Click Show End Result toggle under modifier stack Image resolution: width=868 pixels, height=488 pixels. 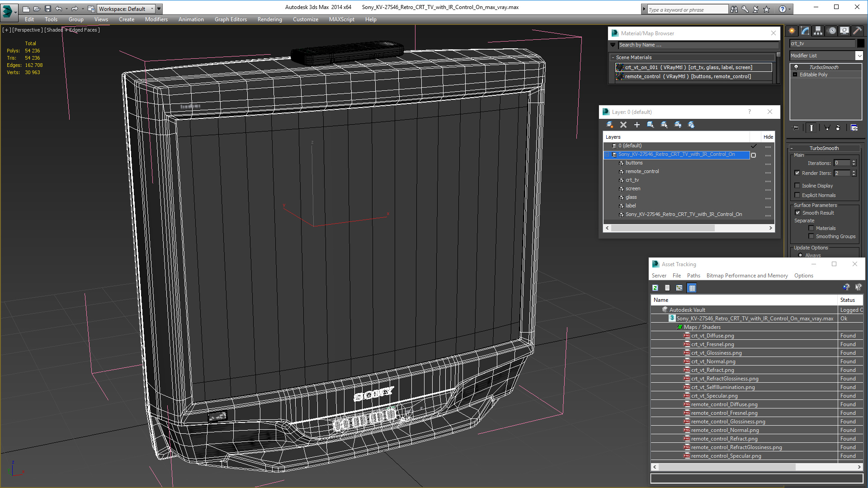pyautogui.click(x=811, y=128)
